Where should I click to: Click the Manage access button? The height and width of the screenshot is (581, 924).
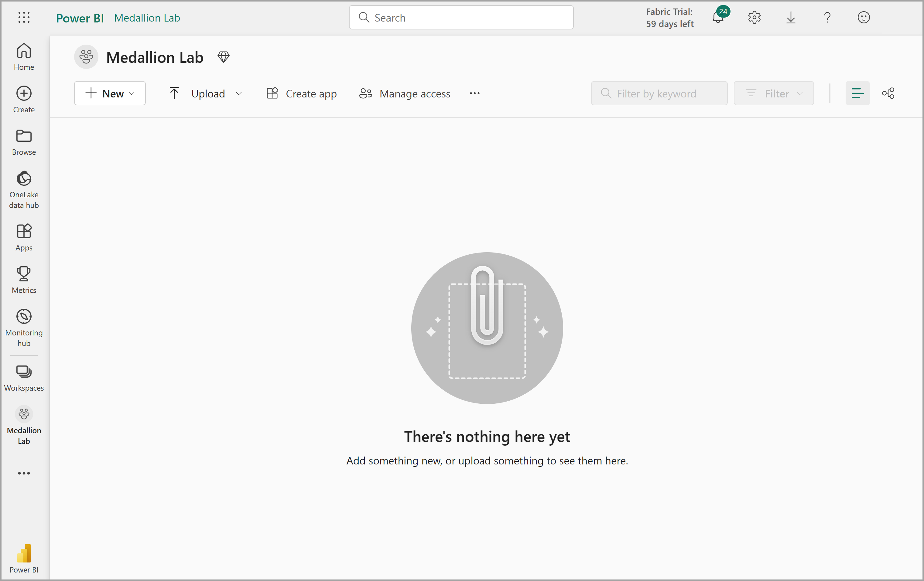[x=405, y=93]
